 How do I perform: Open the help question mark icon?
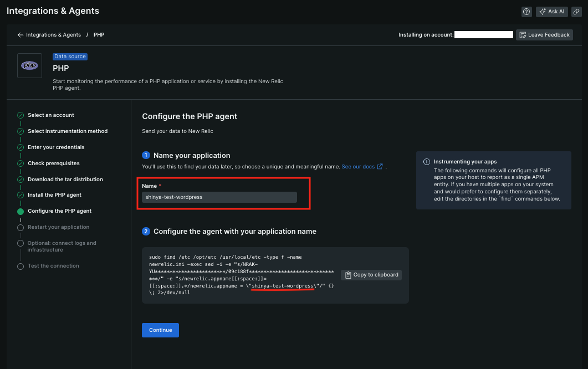point(526,12)
